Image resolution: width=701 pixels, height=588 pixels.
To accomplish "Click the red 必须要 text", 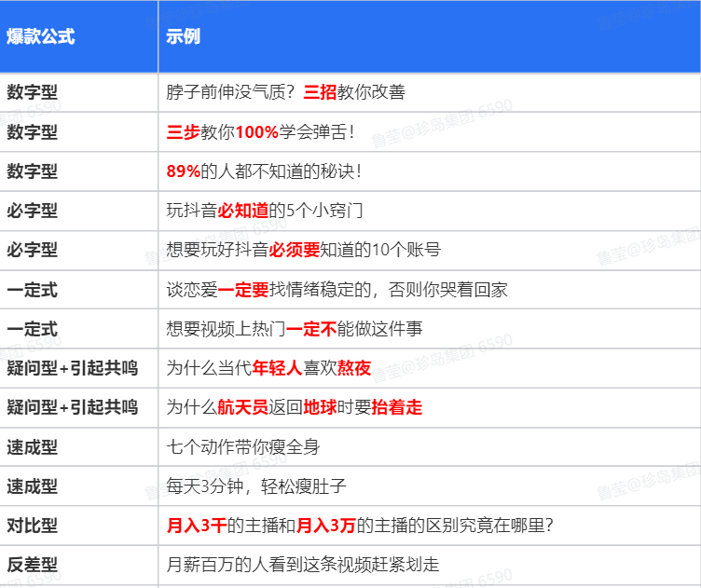I will [x=295, y=250].
